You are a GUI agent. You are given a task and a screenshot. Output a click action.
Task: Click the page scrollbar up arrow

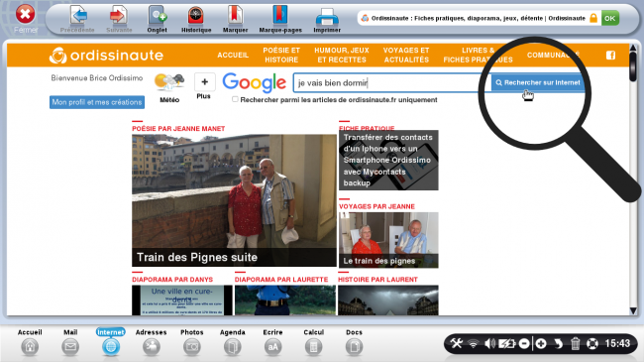pyautogui.click(x=633, y=49)
